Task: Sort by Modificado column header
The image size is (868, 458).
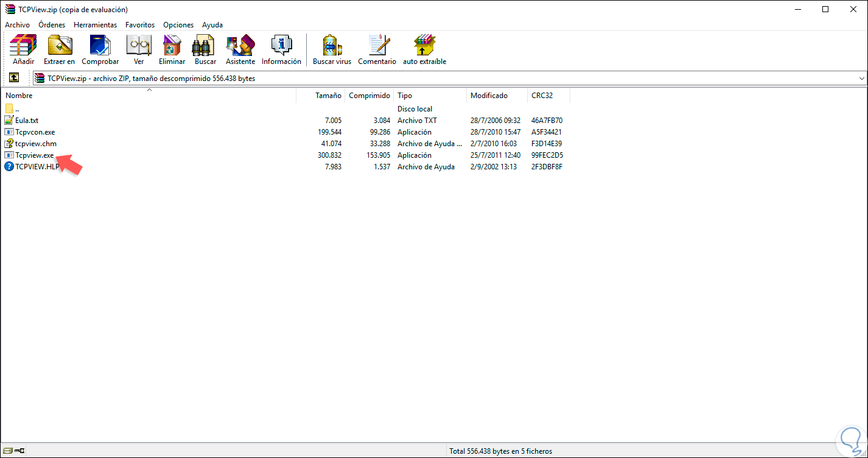Action: click(x=497, y=96)
